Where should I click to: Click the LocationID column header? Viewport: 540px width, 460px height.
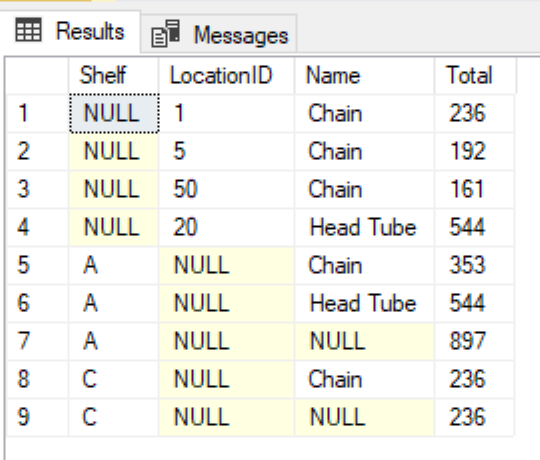pos(227,75)
